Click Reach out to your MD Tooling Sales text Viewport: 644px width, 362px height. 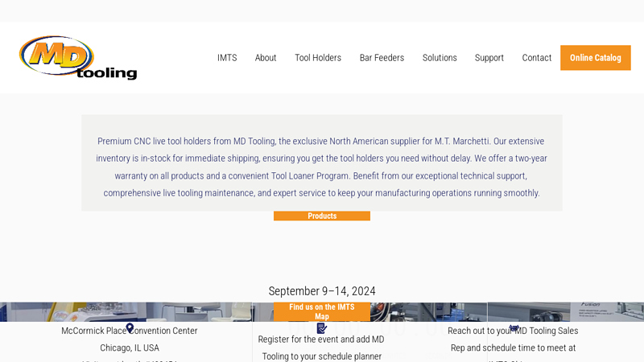(x=513, y=331)
